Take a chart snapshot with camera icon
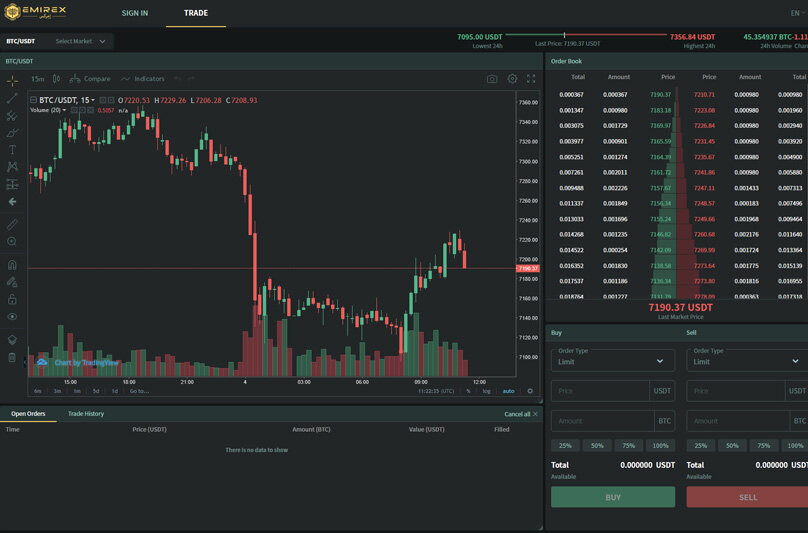This screenshot has height=533, width=808. pyautogui.click(x=492, y=79)
